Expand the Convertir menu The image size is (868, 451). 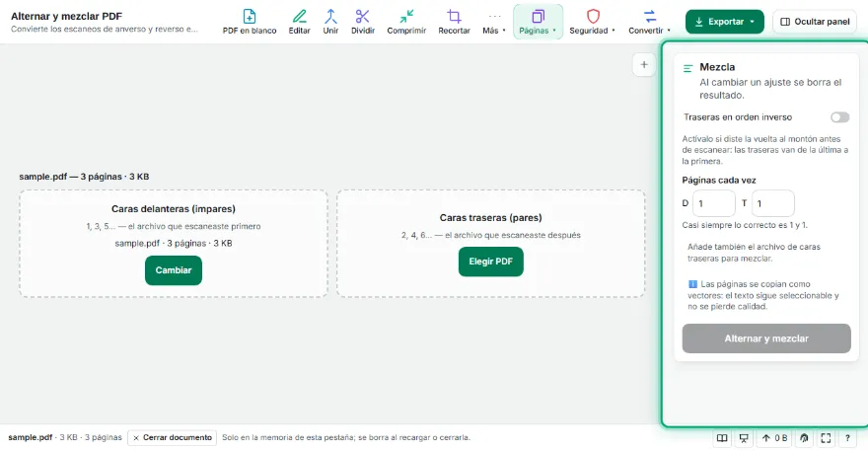[649, 22]
